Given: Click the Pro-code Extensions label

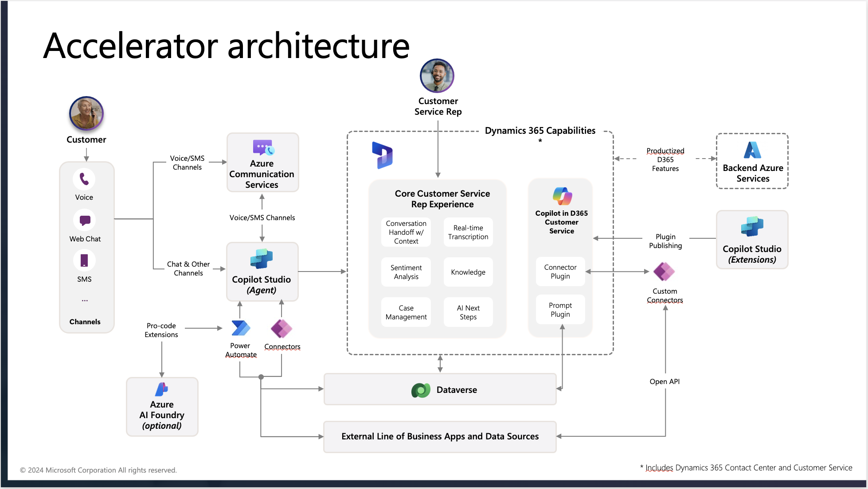Looking at the screenshot, I should (161, 330).
